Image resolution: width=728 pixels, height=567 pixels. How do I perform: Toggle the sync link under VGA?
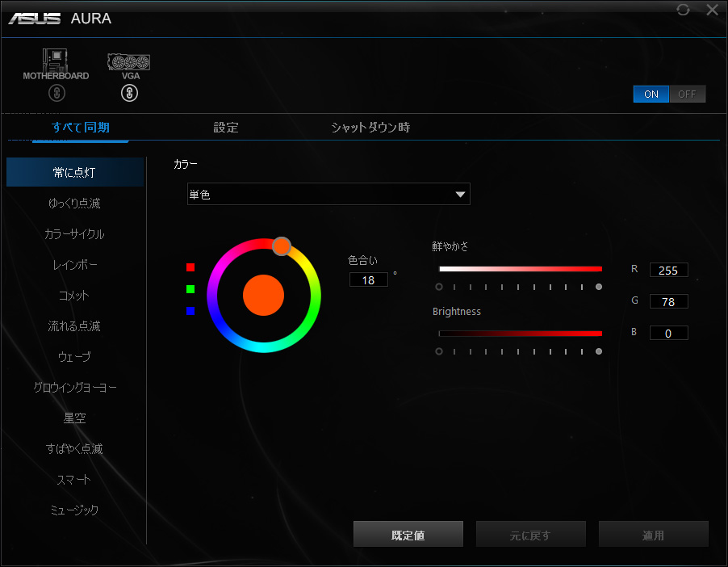(129, 94)
